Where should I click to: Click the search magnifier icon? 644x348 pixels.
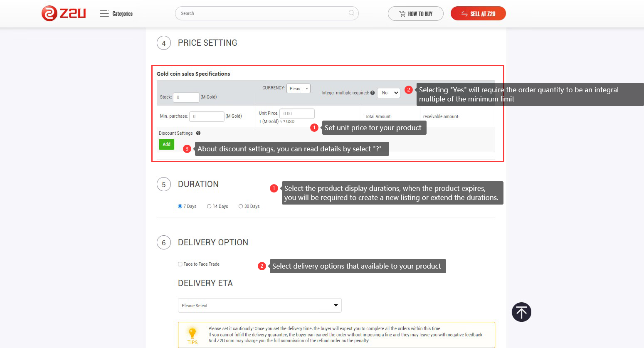click(351, 13)
